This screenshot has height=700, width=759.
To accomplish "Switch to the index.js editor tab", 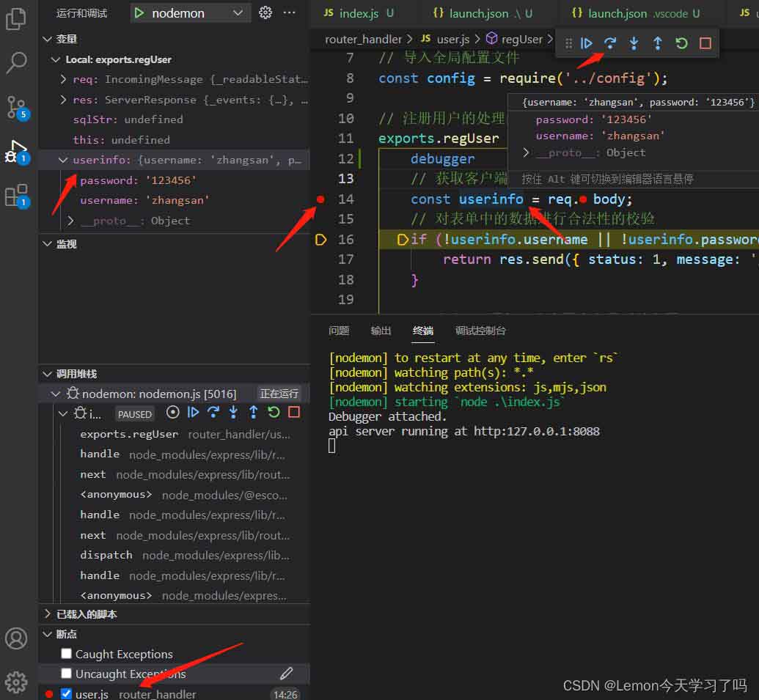I will tap(358, 13).
